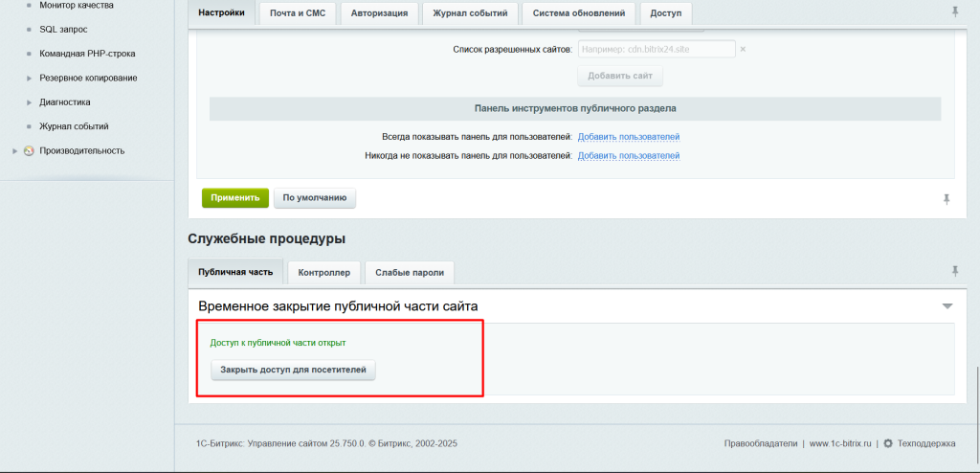The image size is (980, 473).
Task: Click Служебные процедуры heading
Action: 267,238
